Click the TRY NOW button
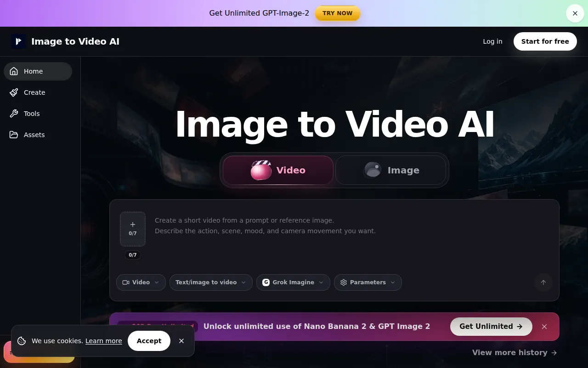Image resolution: width=588 pixels, height=368 pixels. 338,13
